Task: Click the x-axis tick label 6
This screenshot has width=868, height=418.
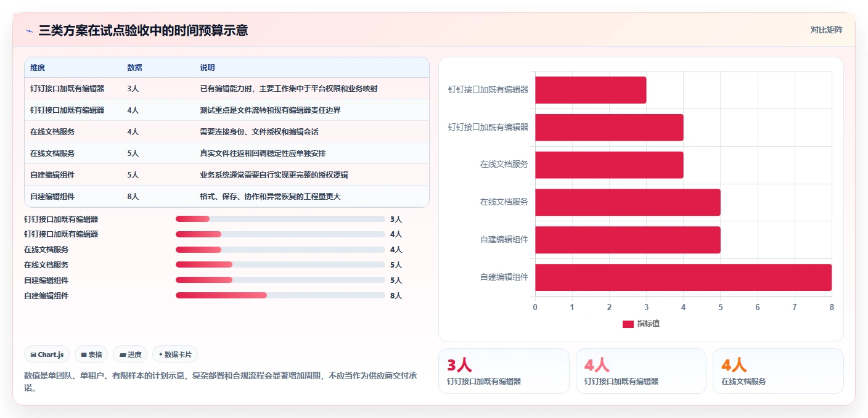Action: point(758,307)
